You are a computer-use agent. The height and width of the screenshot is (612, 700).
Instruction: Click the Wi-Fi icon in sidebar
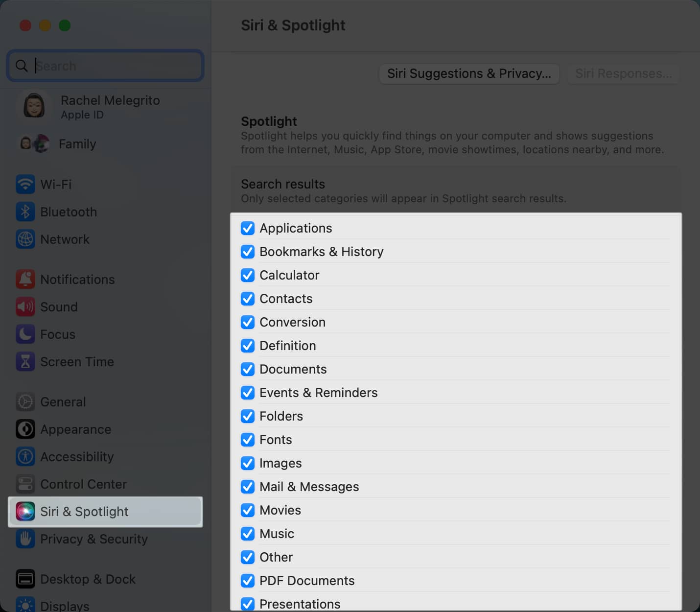[x=25, y=185]
